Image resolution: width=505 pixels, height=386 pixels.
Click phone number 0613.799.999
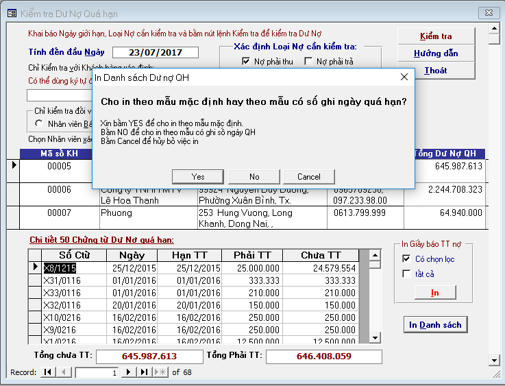(359, 213)
